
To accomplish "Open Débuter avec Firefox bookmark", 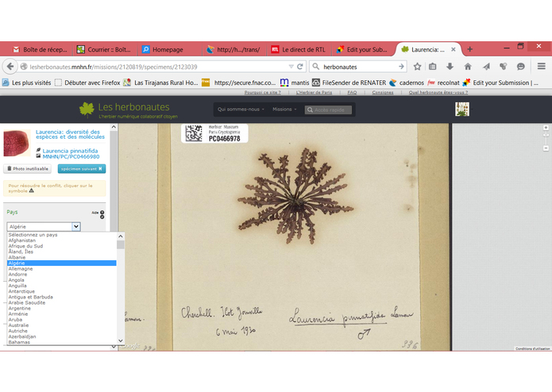I will (x=87, y=83).
